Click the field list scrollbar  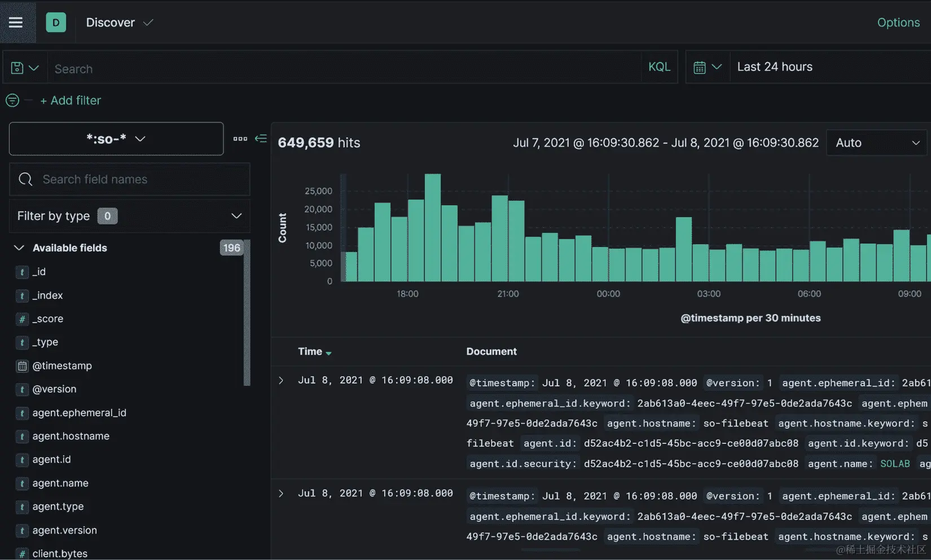coord(247,313)
